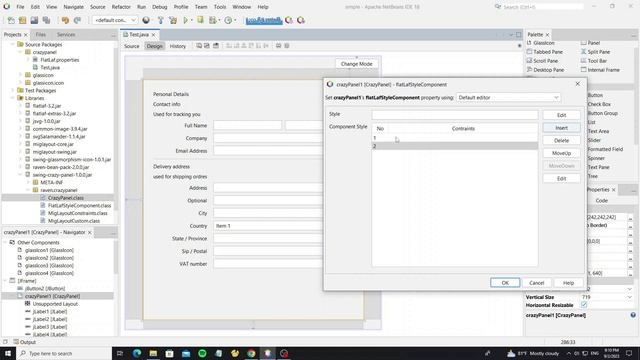640x360 pixels.
Task: Select Internal Frame in the Palette
Action: [x=600, y=70]
